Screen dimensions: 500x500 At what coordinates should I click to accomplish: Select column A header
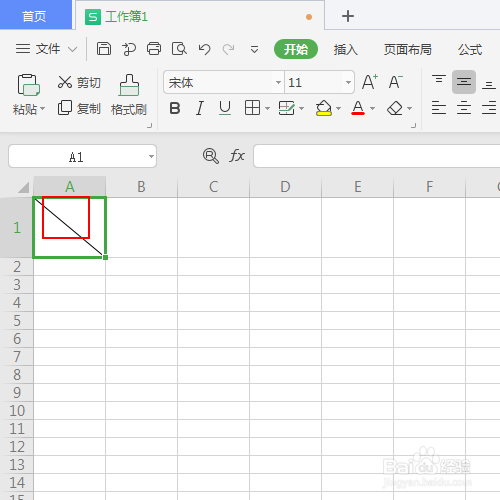[x=70, y=187]
